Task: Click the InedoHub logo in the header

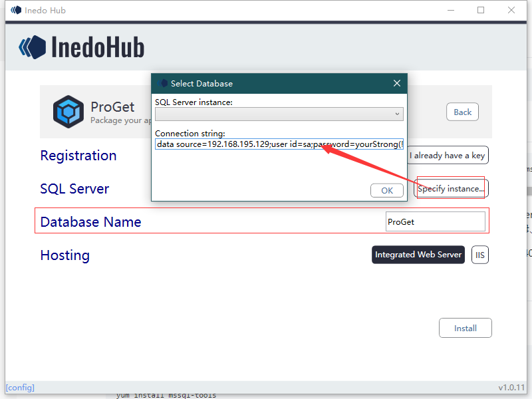Action: click(x=81, y=47)
